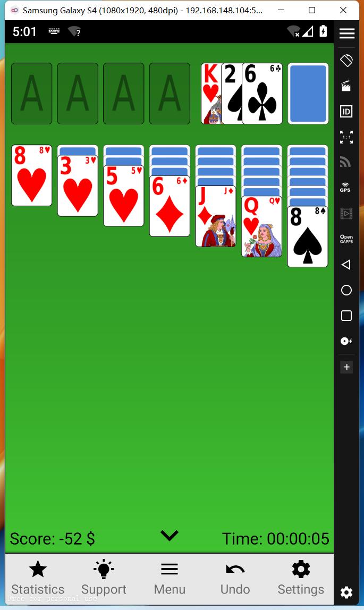Viewport: 364px width, 610px height.
Task: Click the rotate screen emulator icon
Action: click(x=346, y=60)
